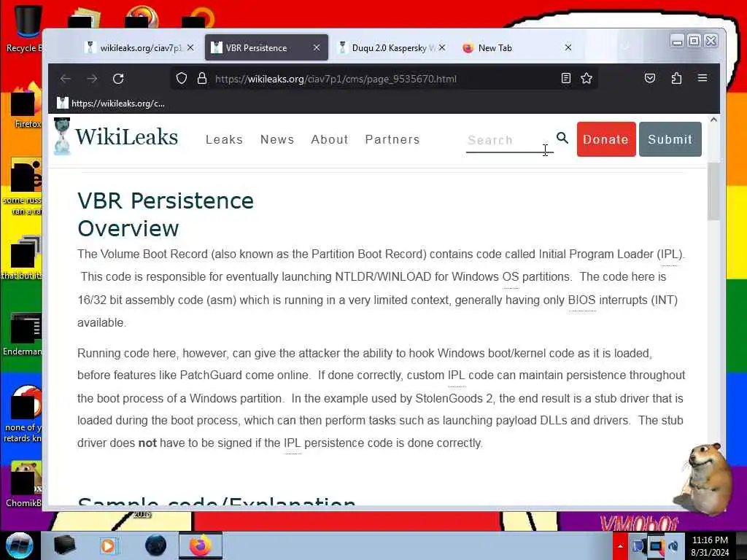This screenshot has height=560, width=747.
Task: Reload the WikiLeaks page
Action: [118, 79]
